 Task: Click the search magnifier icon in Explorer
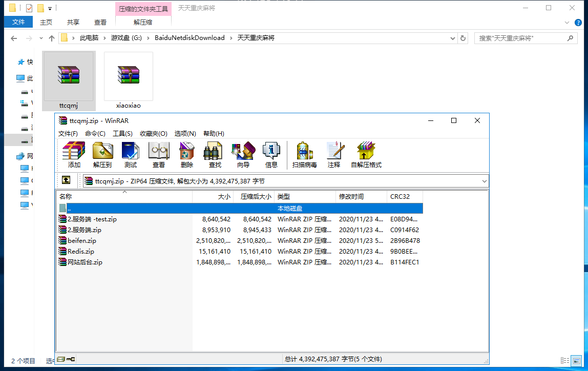pos(571,38)
